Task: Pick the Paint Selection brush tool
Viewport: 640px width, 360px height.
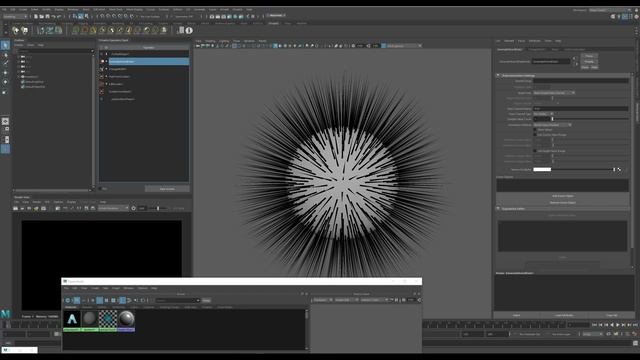Action: (x=5, y=63)
